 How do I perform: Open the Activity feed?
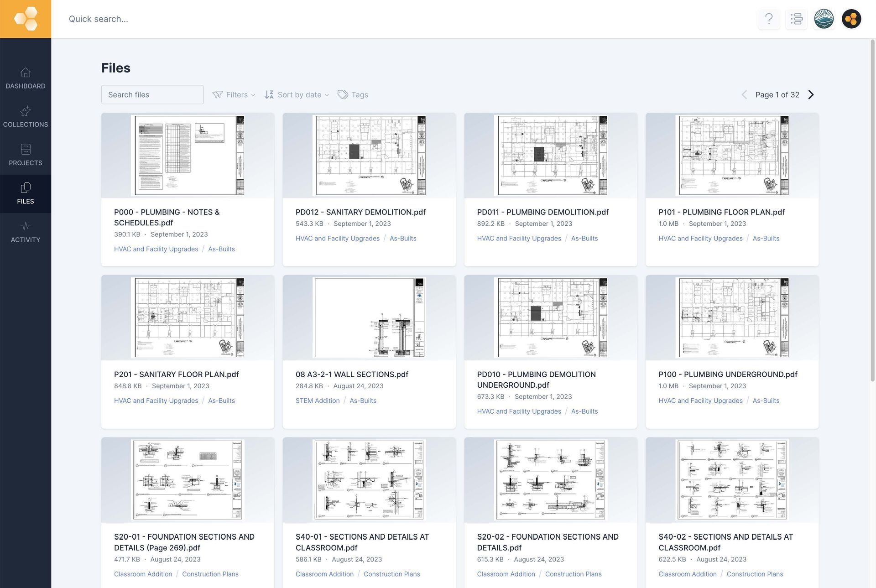click(26, 232)
